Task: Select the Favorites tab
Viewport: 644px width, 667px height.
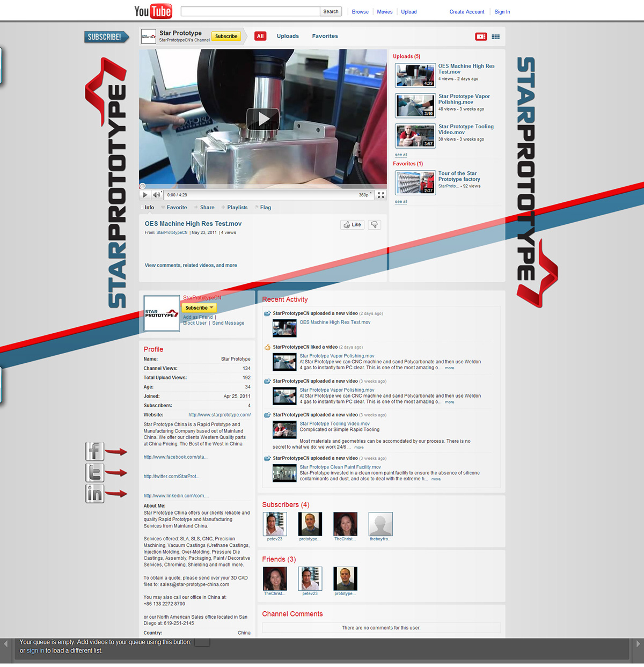Action: coord(325,36)
